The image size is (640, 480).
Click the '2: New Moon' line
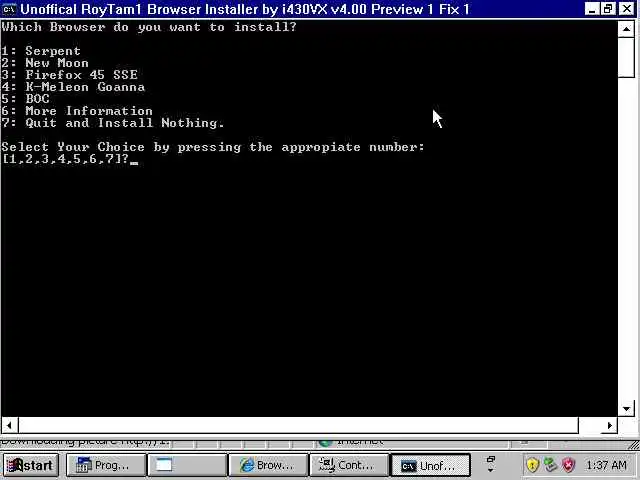point(45,63)
